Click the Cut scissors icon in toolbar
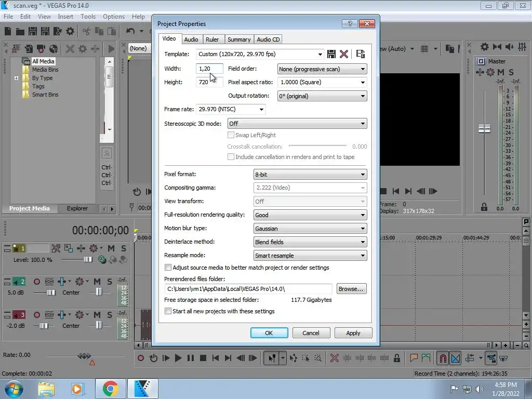 tap(87, 31)
